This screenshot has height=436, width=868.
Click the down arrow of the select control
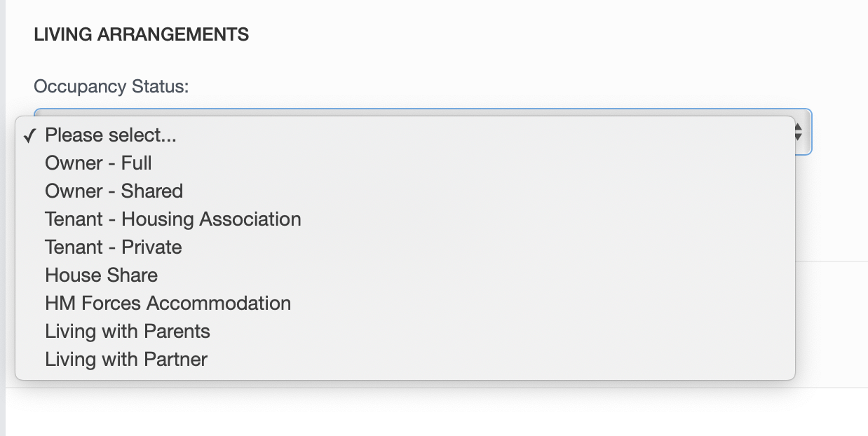(x=797, y=136)
